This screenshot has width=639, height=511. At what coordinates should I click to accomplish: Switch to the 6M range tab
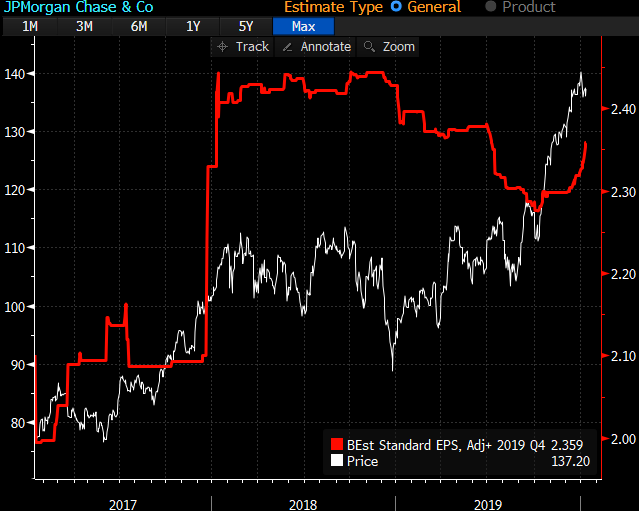[139, 26]
